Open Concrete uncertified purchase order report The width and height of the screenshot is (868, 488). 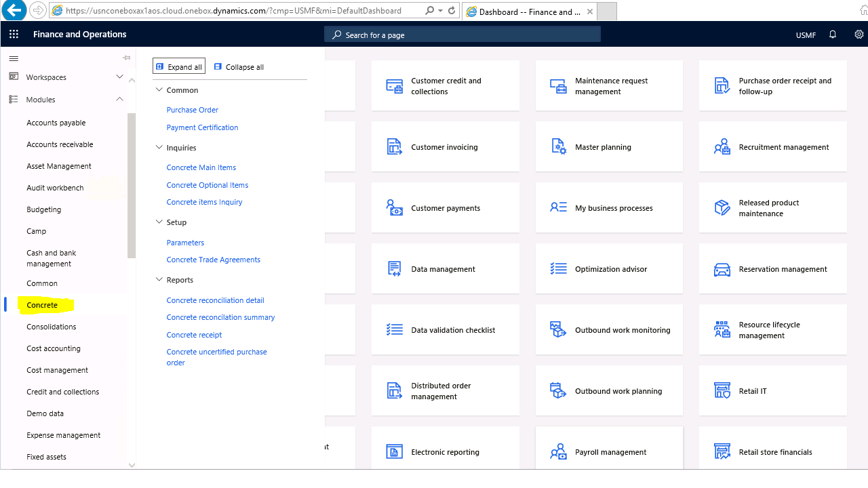coord(217,357)
